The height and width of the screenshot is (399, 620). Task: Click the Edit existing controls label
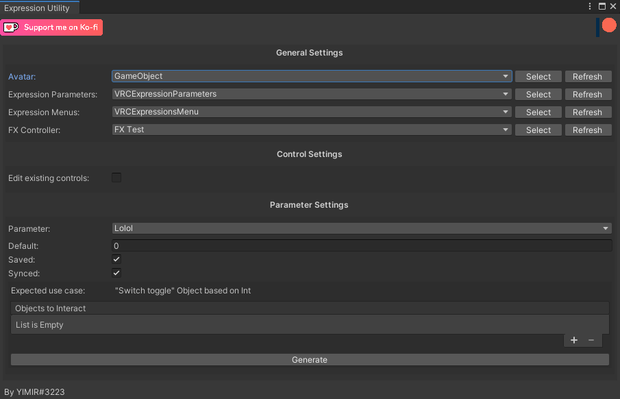49,178
